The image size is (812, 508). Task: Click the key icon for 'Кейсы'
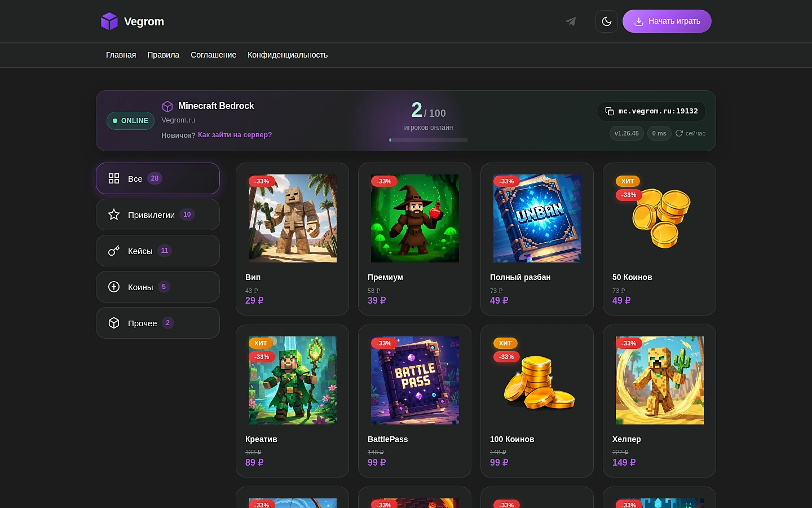click(114, 251)
